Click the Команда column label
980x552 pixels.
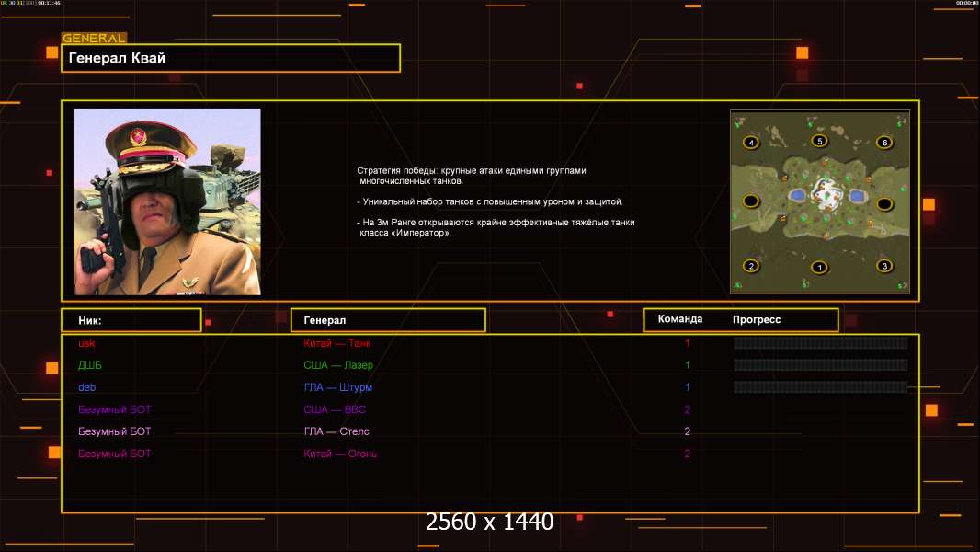680,319
